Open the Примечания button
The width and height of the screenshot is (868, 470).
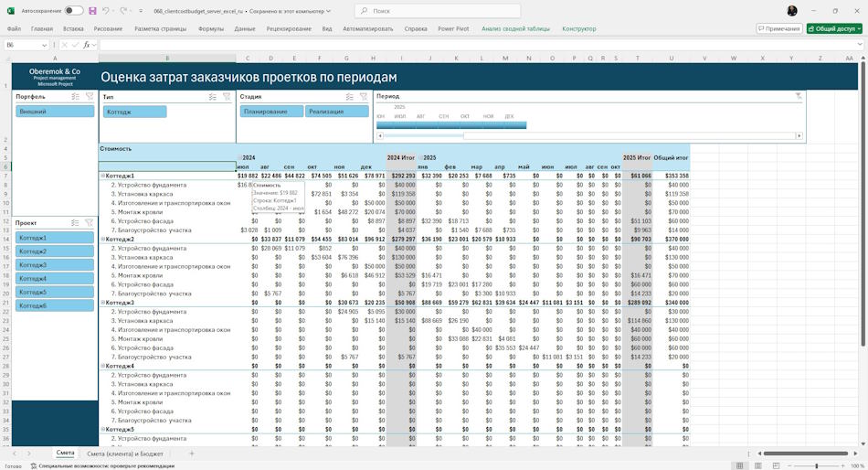pos(779,29)
